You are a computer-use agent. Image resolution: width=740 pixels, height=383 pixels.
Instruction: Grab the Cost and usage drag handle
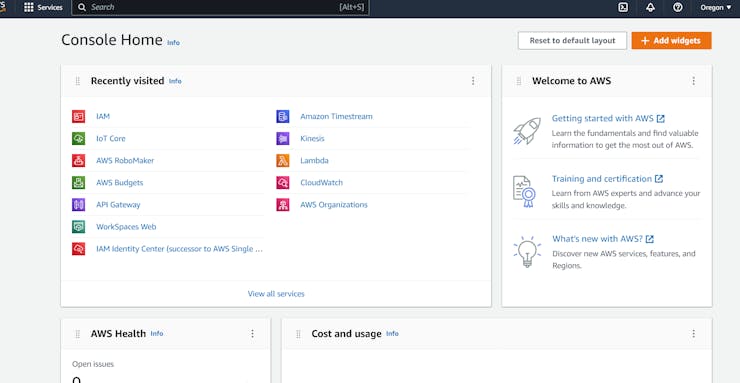[298, 334]
